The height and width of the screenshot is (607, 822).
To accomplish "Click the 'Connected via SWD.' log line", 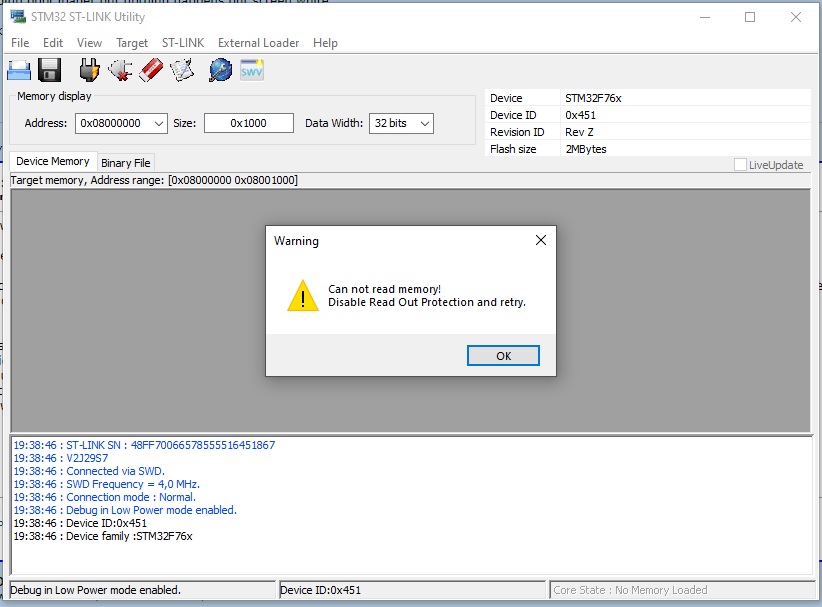I will pyautogui.click(x=89, y=471).
